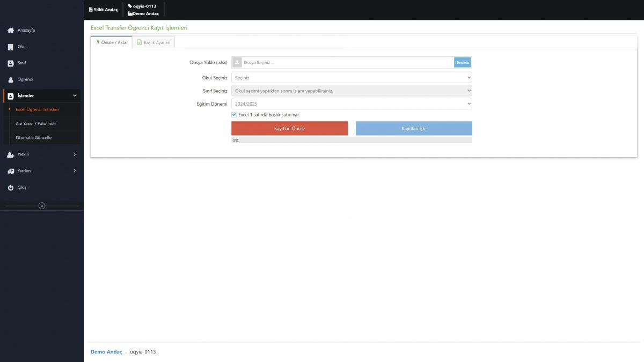This screenshot has width=644, height=362.
Task: Click the factory icon beside Demo Andaç
Action: point(130,13)
